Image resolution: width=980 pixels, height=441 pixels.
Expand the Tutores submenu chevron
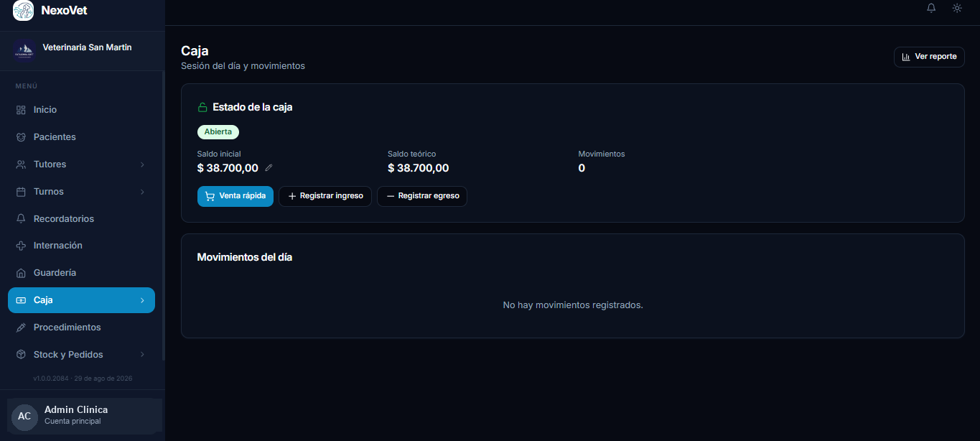(142, 164)
